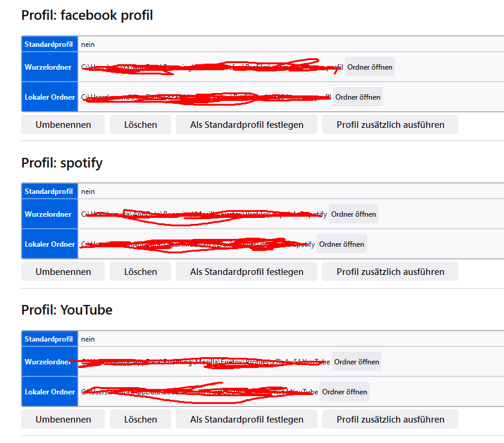Click Lokaler Ordner label in spotify table
504x443 pixels.
50,244
